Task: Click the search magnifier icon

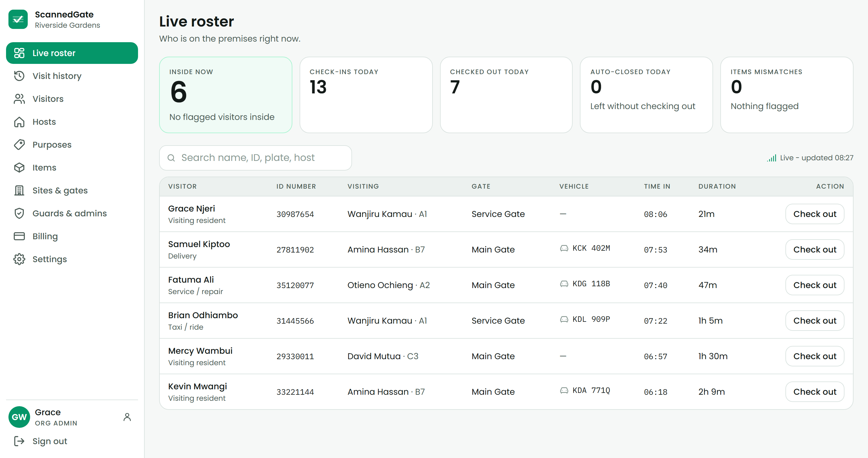Action: (171, 158)
